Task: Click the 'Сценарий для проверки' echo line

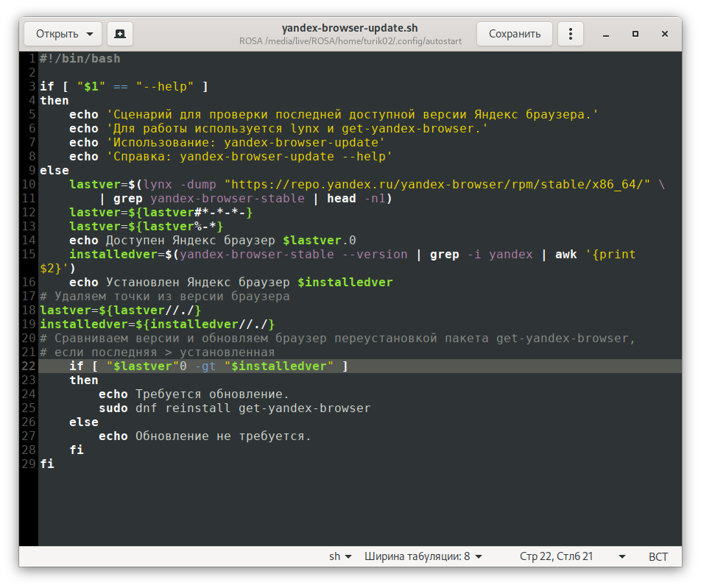Action: click(334, 114)
